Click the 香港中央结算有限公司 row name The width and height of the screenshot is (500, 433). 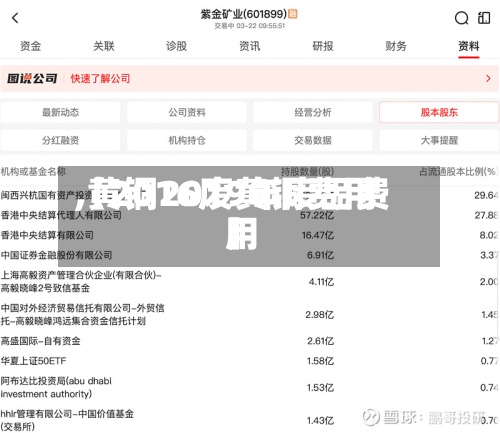point(47,235)
